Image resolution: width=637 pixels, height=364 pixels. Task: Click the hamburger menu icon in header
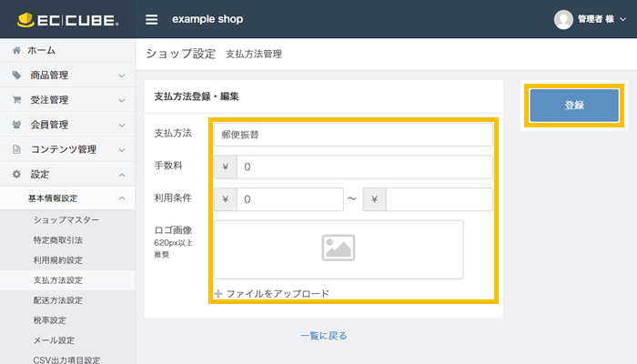pyautogui.click(x=152, y=19)
